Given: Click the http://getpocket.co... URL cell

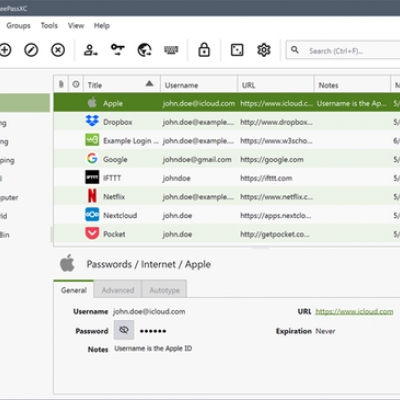Looking at the screenshot, I should click(275, 234).
